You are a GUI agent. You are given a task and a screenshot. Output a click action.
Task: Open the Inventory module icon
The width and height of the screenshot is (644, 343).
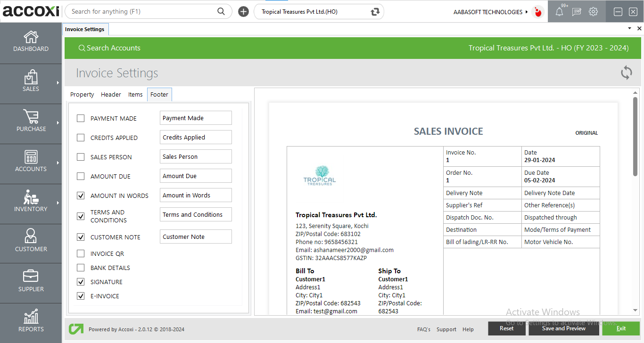31,197
